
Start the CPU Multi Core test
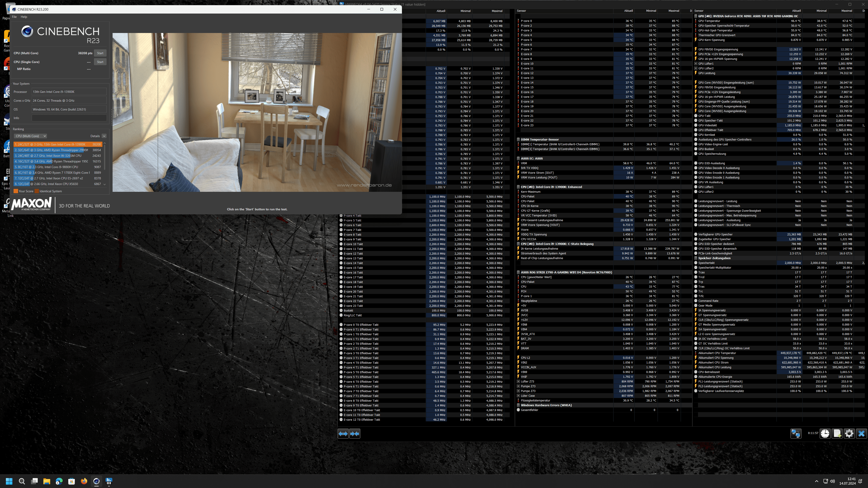[100, 53]
